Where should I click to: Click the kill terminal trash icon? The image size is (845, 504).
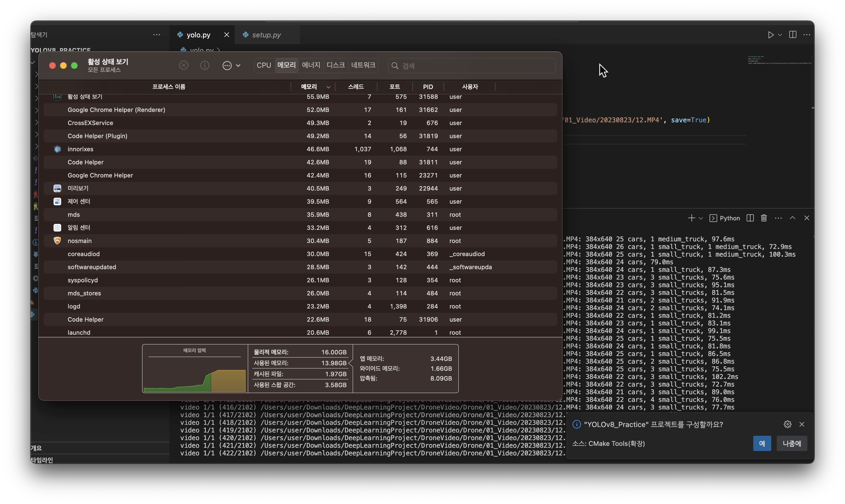click(x=764, y=218)
